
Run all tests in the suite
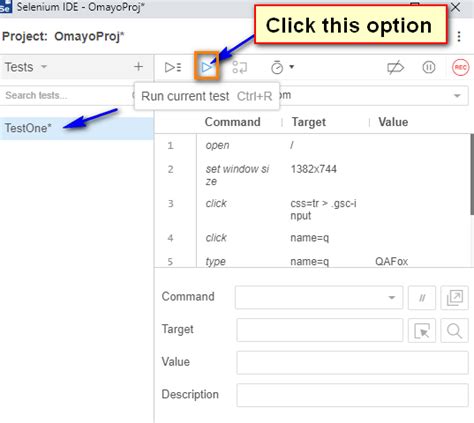(173, 67)
